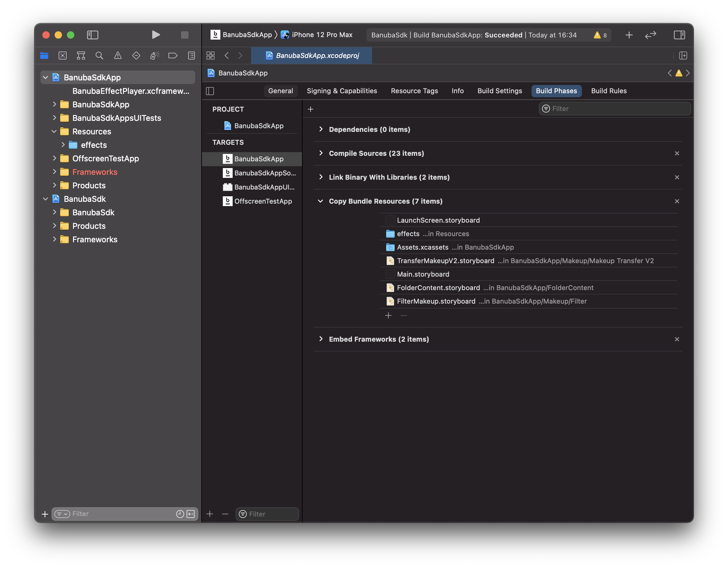Open the Debug navigator spray icon
This screenshot has height=568, width=728.
click(155, 56)
